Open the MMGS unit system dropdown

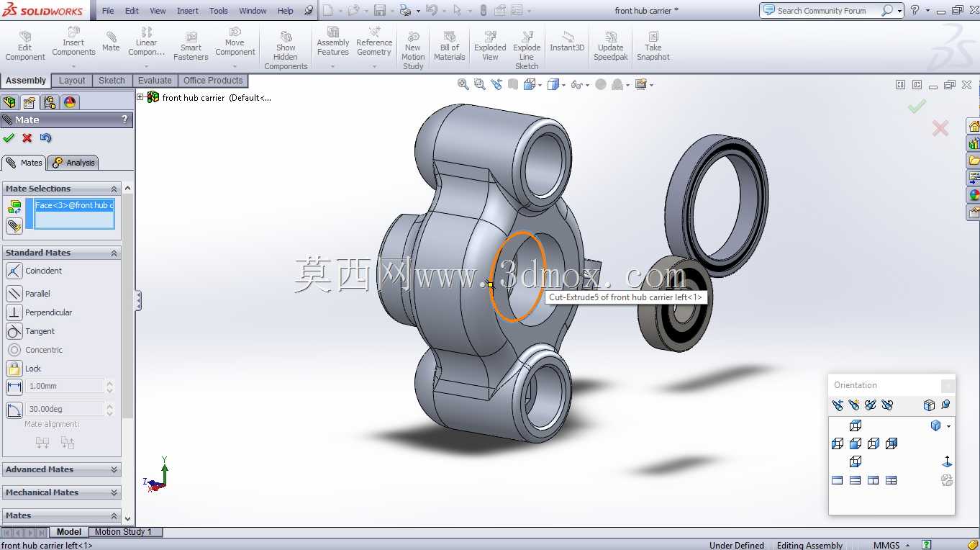(x=907, y=545)
